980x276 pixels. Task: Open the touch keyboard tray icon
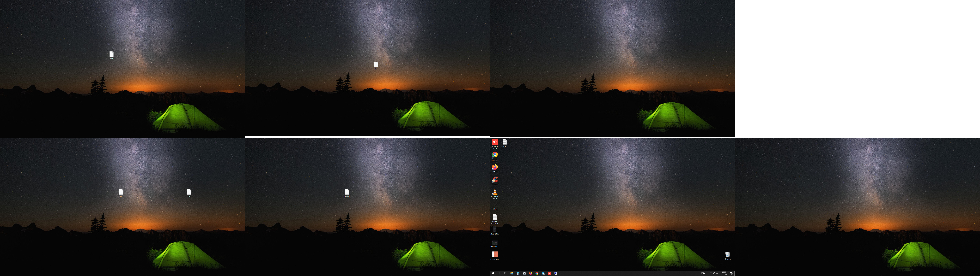(703, 273)
